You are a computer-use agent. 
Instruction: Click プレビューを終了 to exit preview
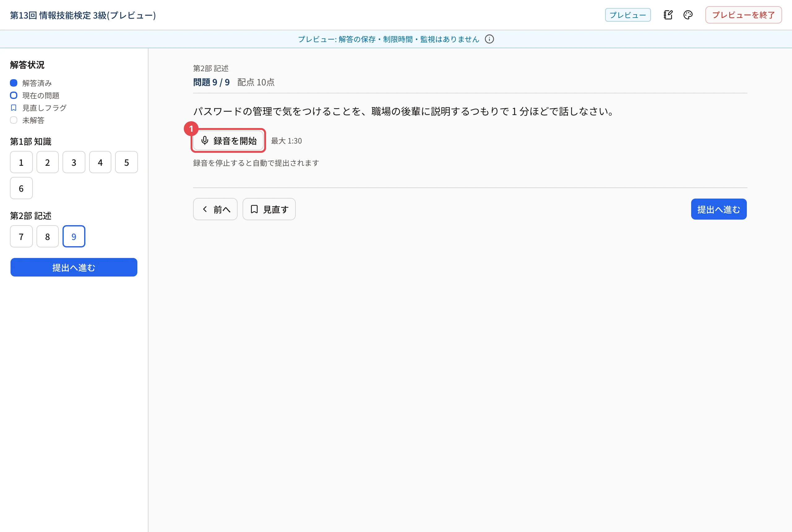743,15
